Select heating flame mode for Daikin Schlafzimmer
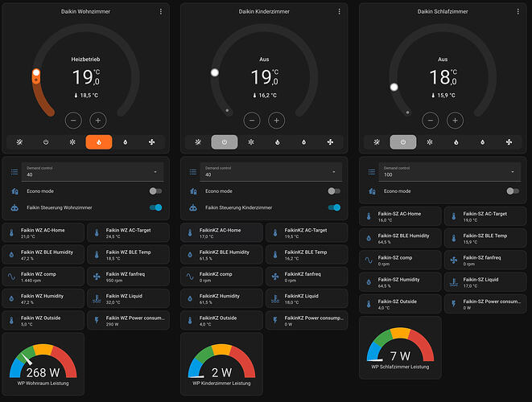Screen dimensions: 532x402 [x=456, y=142]
